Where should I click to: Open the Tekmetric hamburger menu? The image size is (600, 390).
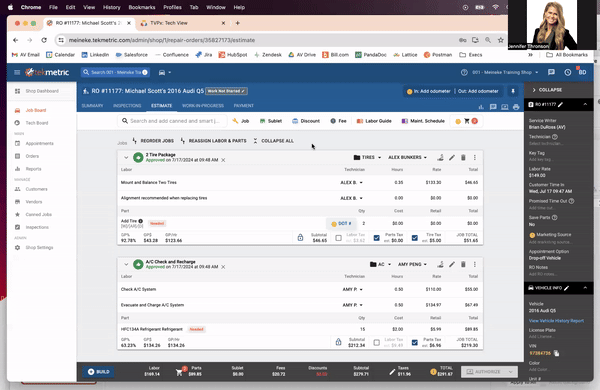(x=17, y=72)
